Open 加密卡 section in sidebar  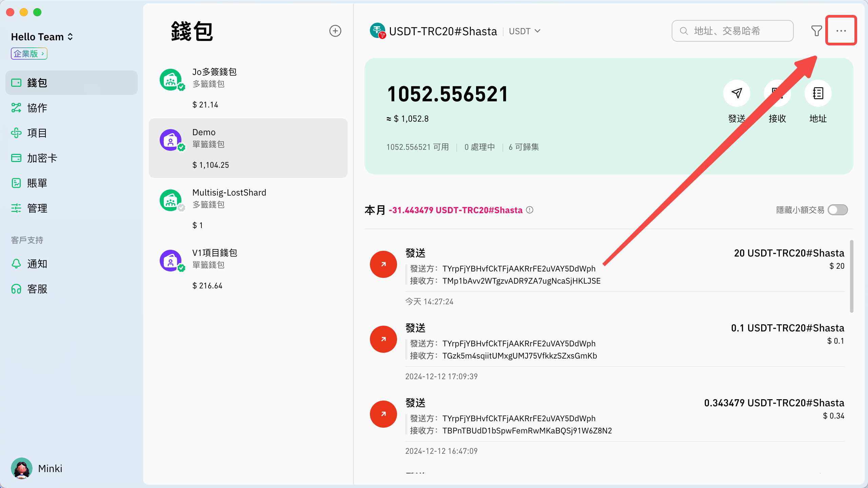pyautogui.click(x=41, y=158)
